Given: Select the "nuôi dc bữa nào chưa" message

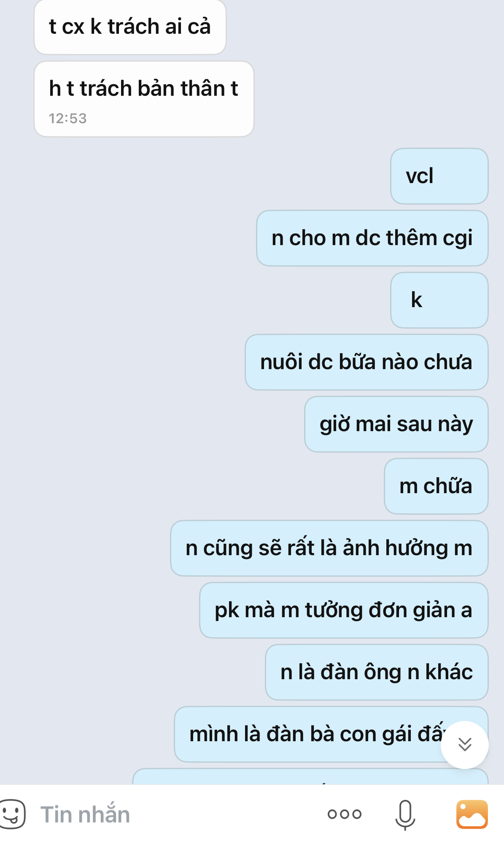Looking at the screenshot, I should click(x=367, y=362).
